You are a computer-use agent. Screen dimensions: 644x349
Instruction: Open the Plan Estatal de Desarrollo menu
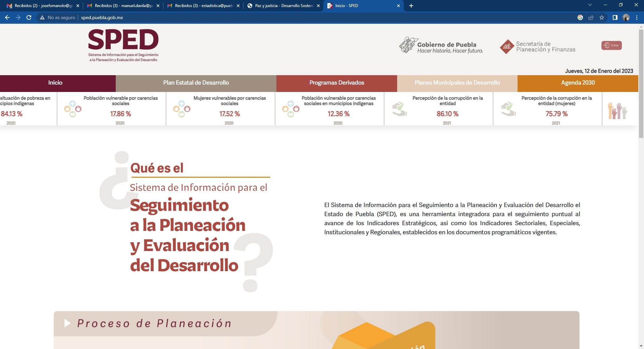pyautogui.click(x=196, y=83)
